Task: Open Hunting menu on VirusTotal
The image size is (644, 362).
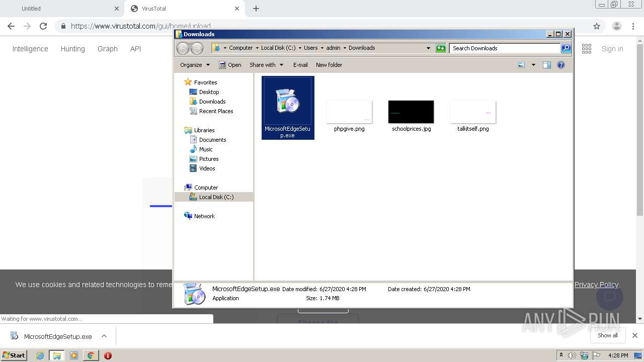Action: [x=72, y=49]
